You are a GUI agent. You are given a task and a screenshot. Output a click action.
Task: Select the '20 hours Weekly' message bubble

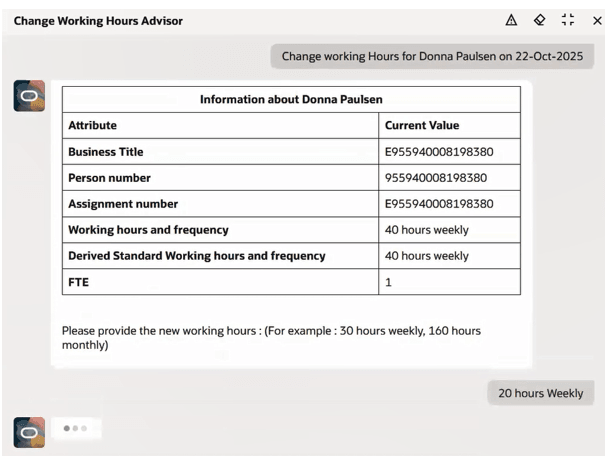point(541,393)
